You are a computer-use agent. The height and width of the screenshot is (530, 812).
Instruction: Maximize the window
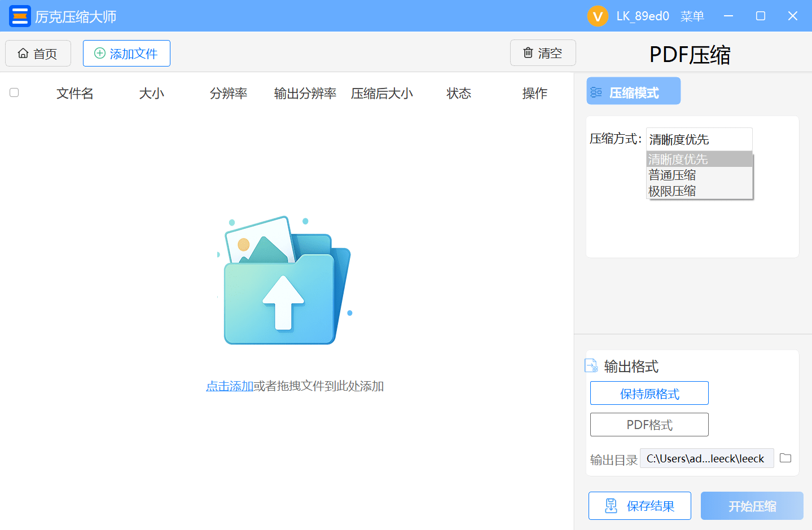pyautogui.click(x=761, y=16)
